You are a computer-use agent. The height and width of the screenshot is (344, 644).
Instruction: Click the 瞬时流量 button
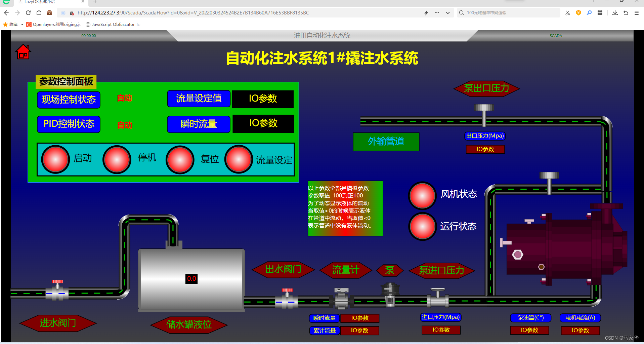198,124
